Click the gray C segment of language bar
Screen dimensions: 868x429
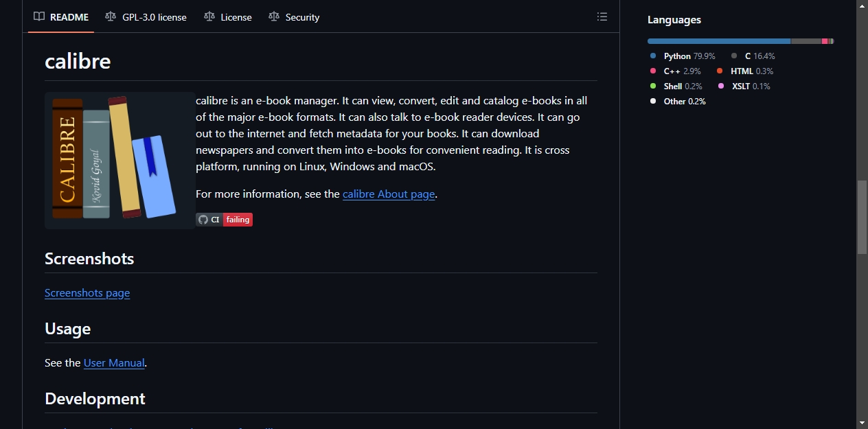pyautogui.click(x=806, y=41)
